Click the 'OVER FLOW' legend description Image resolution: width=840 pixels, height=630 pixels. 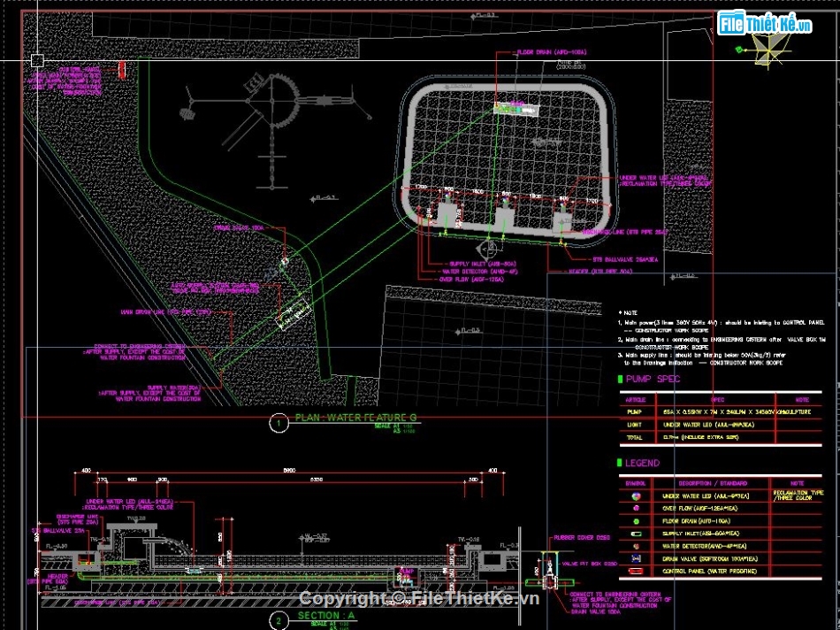[x=699, y=508]
